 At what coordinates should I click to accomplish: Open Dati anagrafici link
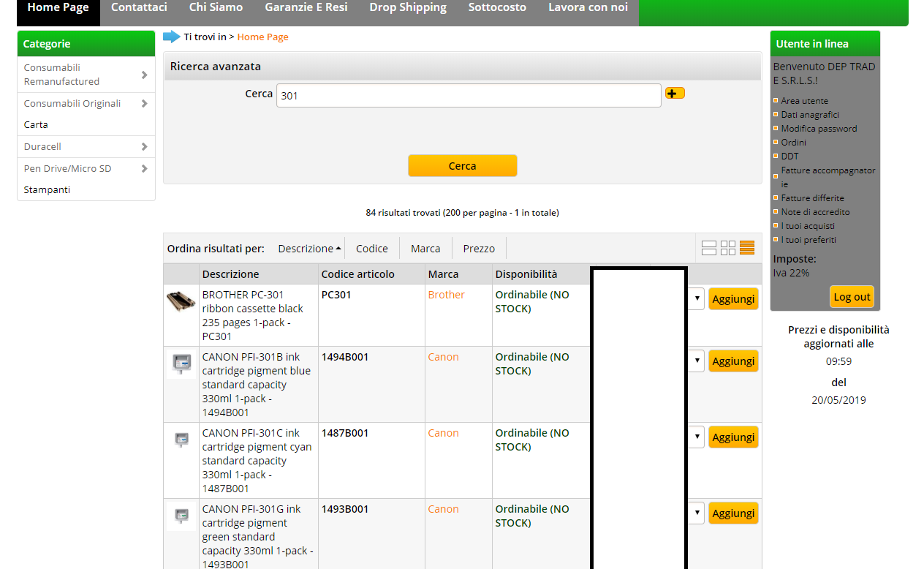[810, 115]
